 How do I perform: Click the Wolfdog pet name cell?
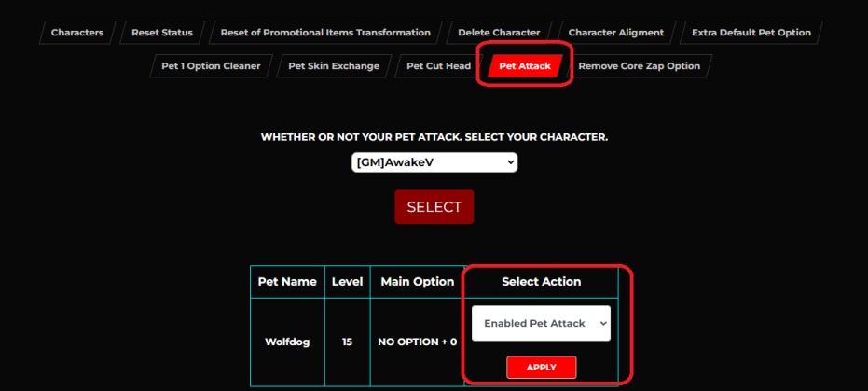[x=287, y=342]
